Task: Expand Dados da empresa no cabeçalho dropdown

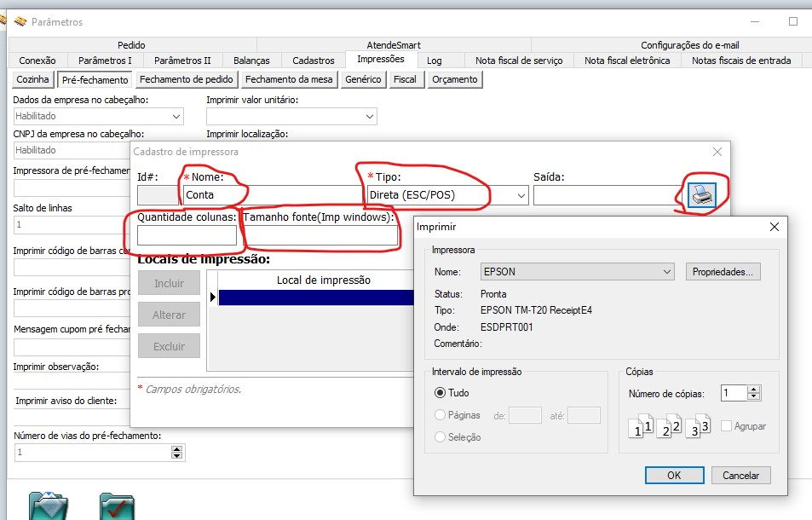Action: (176, 117)
